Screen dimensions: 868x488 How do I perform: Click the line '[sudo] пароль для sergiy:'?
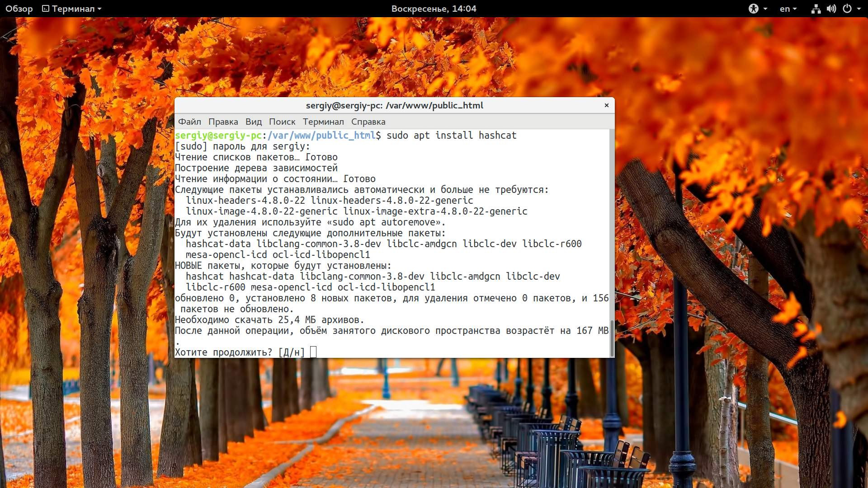(242, 146)
